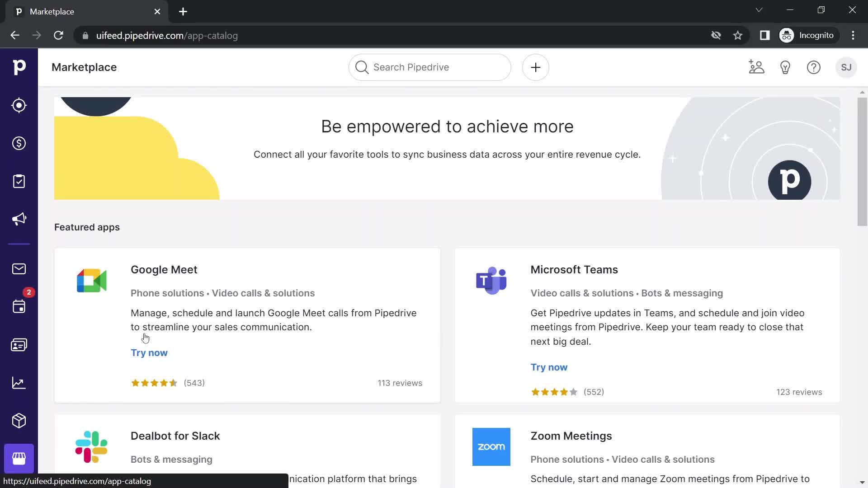Click the notifications bell icon in header
The image size is (868, 488).
click(x=786, y=67)
